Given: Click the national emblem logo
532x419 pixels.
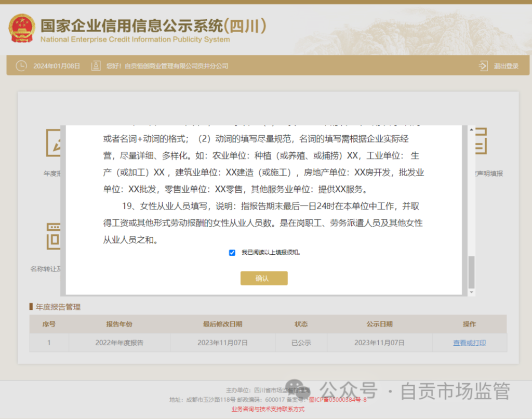Looking at the screenshot, I should 22,29.
